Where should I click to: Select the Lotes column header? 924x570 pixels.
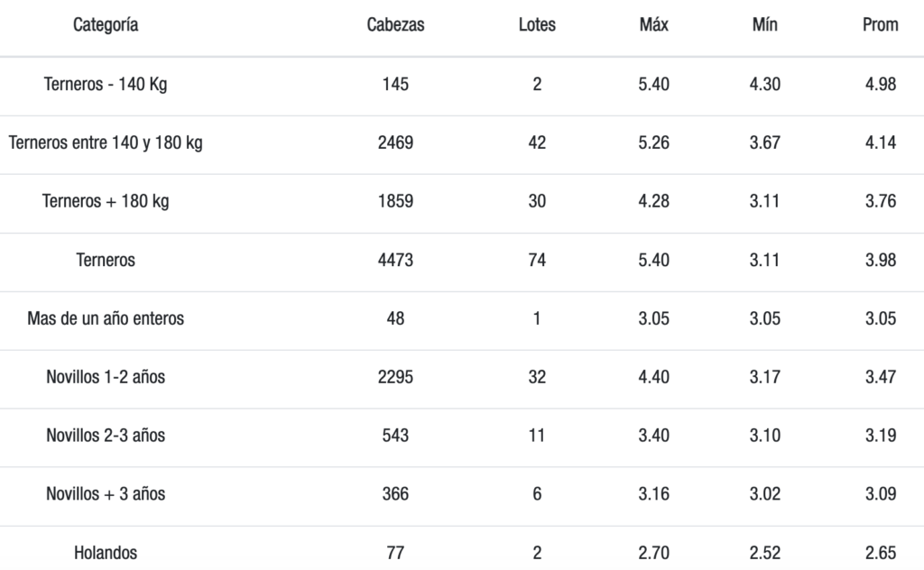point(537,25)
